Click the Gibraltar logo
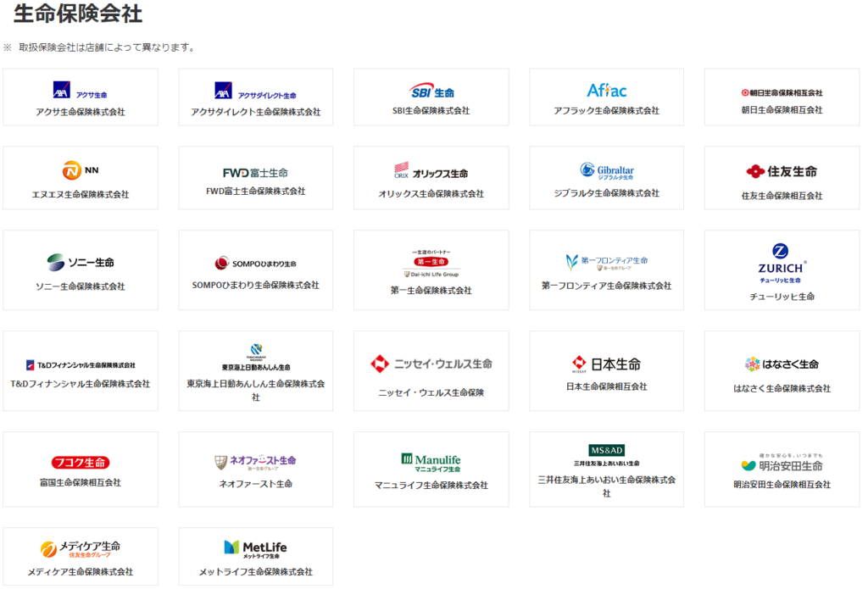The width and height of the screenshot is (868, 589). [x=607, y=170]
